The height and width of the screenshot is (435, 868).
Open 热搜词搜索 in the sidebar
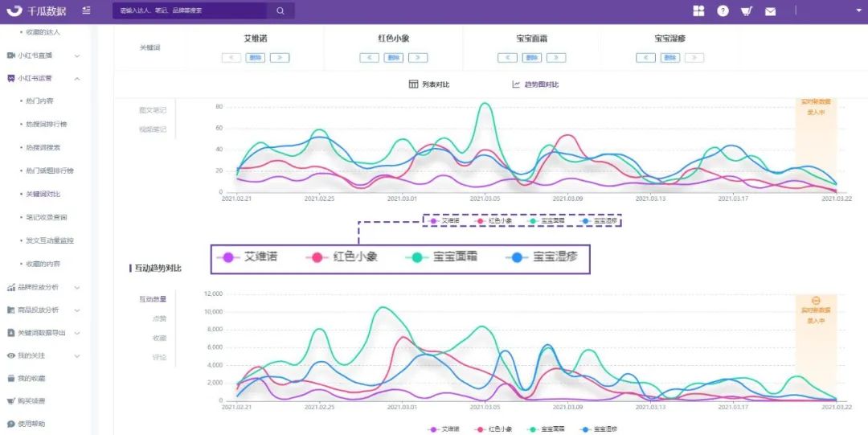coord(43,147)
